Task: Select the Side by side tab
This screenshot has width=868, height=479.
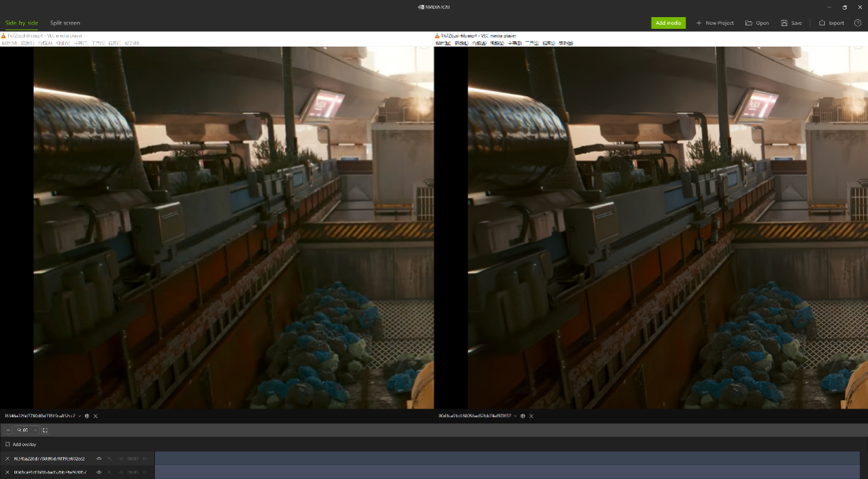Action: [22, 23]
